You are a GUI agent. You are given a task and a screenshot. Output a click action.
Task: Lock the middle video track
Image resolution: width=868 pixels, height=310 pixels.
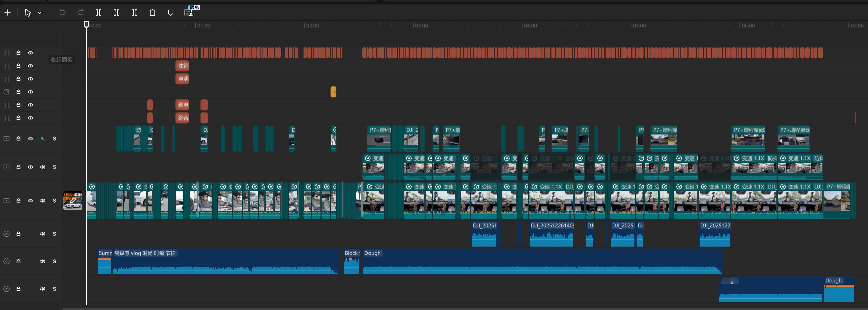point(19,167)
